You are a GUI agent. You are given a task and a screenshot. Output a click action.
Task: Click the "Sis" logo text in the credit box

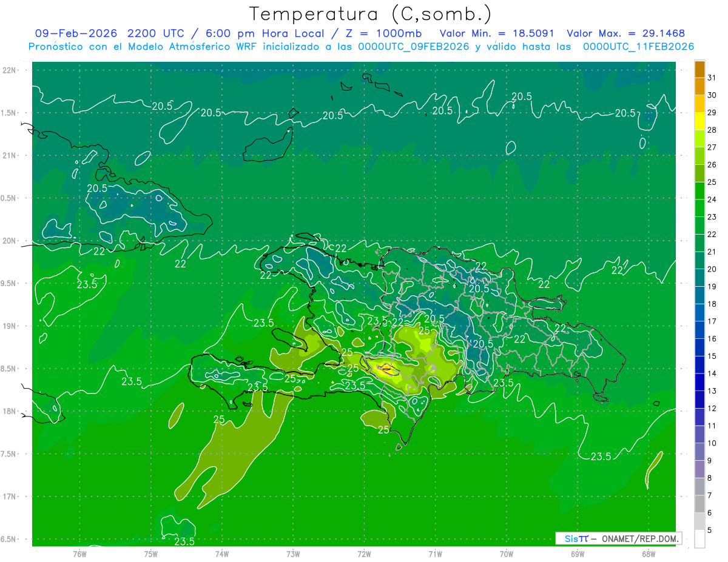tap(571, 539)
